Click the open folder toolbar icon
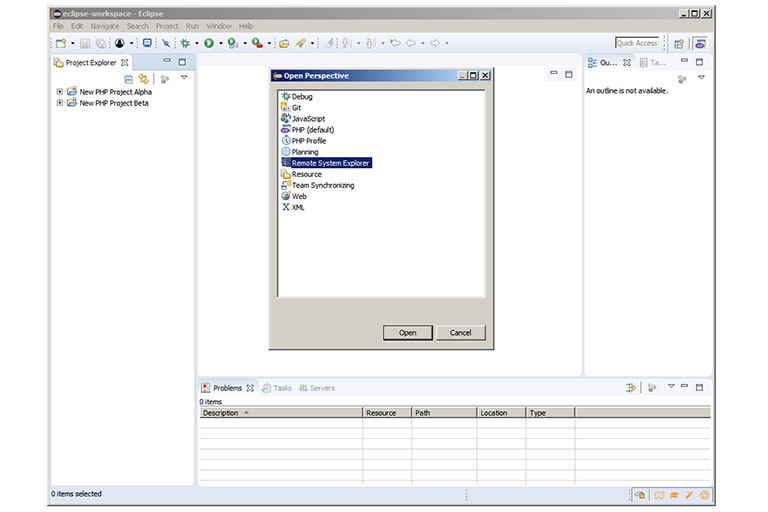 coord(284,44)
